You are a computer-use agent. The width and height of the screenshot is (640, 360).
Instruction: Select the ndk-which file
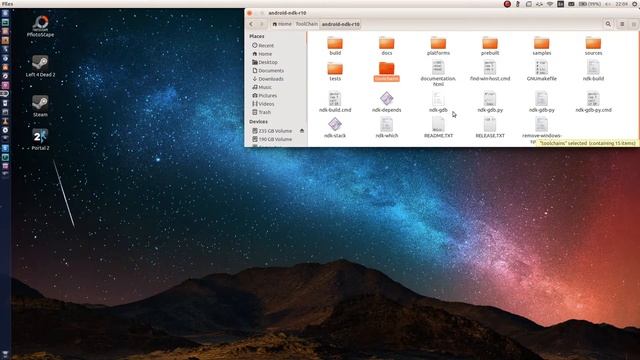pyautogui.click(x=386, y=128)
